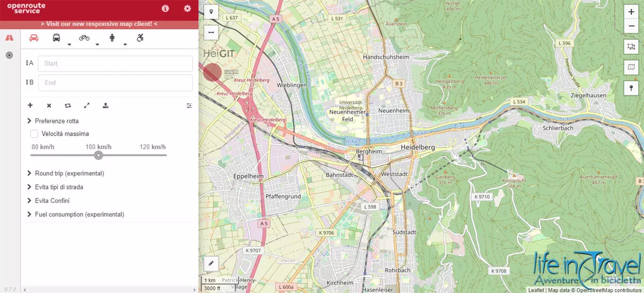Select the bicycle travel profile
The width and height of the screenshot is (644, 293).
click(84, 38)
